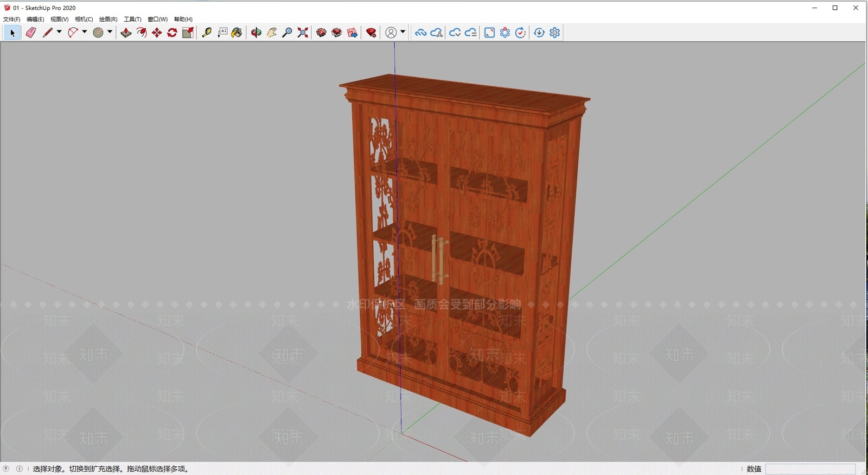
Task: Open the 视图(V) menu
Action: 60,19
